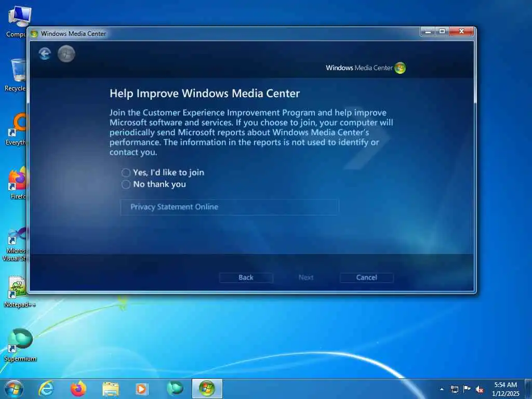This screenshot has height=399, width=532.
Task: Select the Supermium desktop shortcut
Action: click(x=20, y=345)
